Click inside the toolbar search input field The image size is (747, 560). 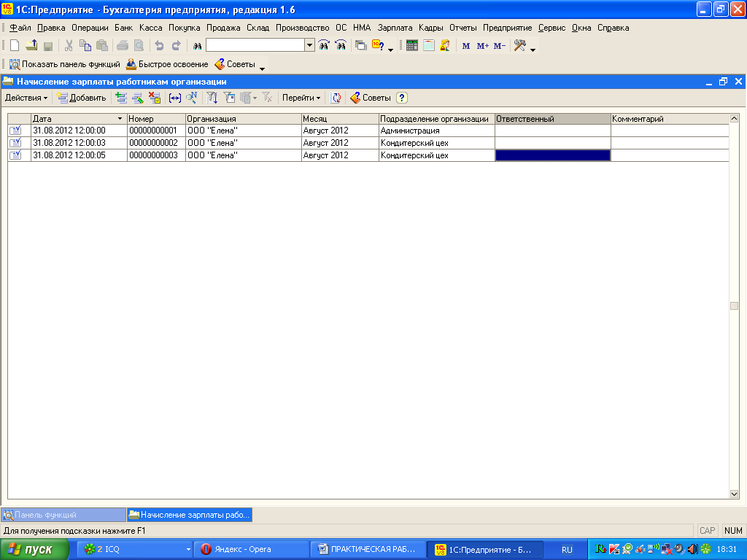(256, 45)
